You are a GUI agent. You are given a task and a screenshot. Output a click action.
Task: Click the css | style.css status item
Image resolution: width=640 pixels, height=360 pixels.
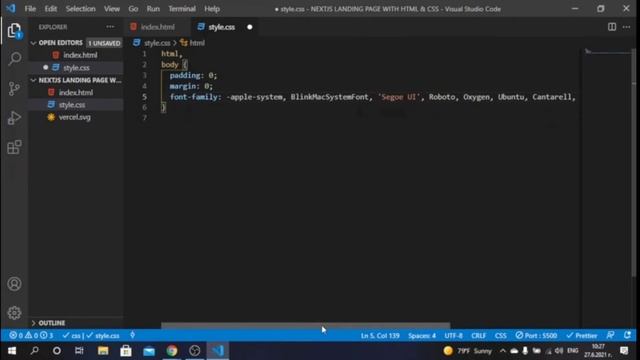(x=91, y=336)
